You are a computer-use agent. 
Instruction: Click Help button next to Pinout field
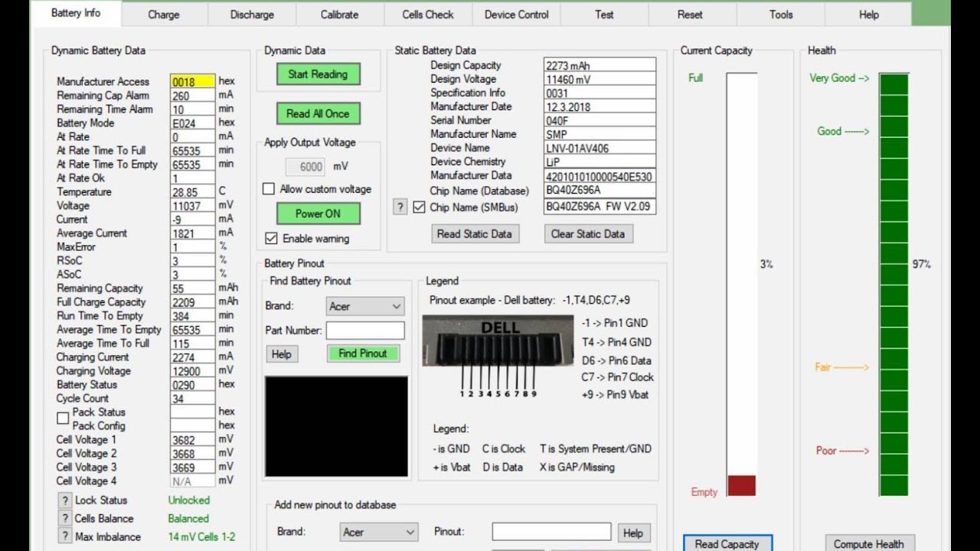tap(633, 533)
